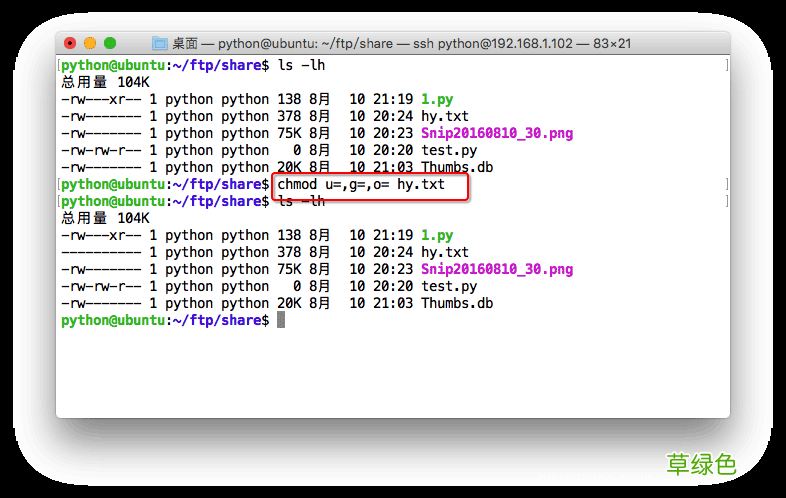
Task: Select Snip20160810_30.png in the second listing
Action: pos(496,270)
